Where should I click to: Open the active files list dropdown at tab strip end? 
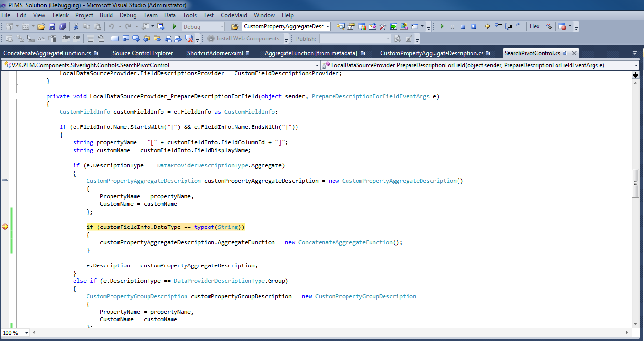635,53
